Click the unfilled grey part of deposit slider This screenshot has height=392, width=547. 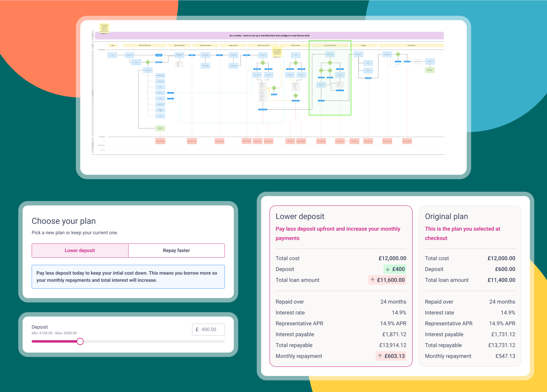coord(154,342)
